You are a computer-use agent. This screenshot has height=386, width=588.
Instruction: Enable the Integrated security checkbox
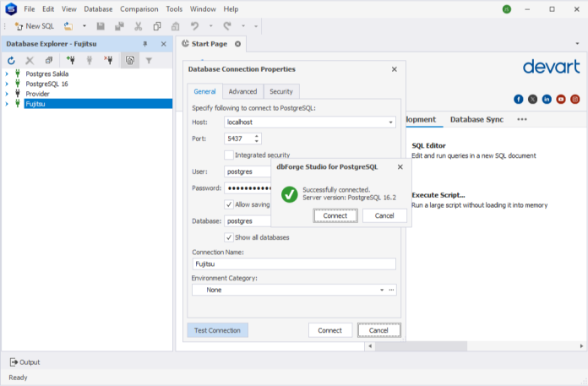tap(229, 155)
